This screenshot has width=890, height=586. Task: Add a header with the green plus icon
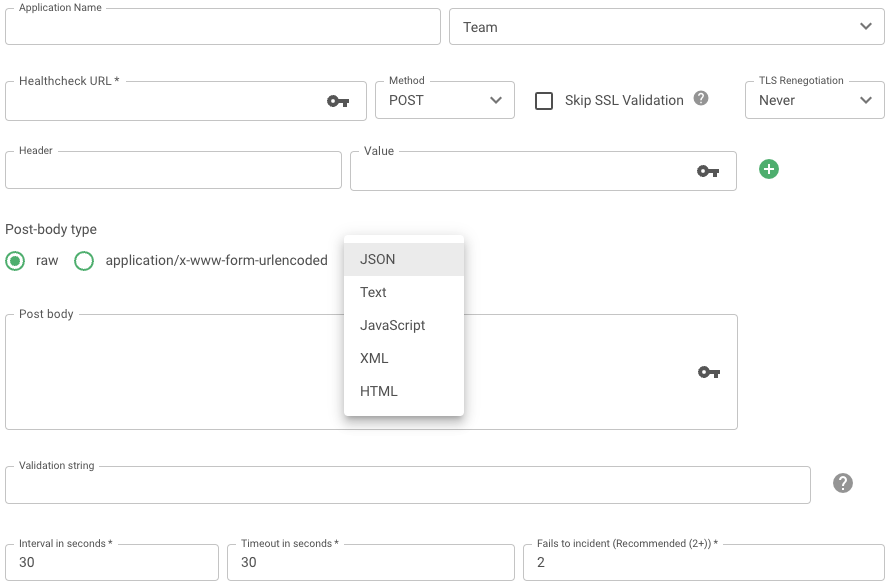[x=769, y=169]
